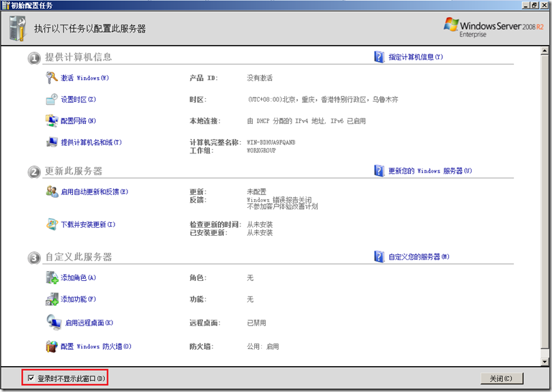Image resolution: width=552 pixels, height=392 pixels.
Task: Click the 由 DHCP 分配的 IPv4 地址 text
Action: (x=306, y=121)
